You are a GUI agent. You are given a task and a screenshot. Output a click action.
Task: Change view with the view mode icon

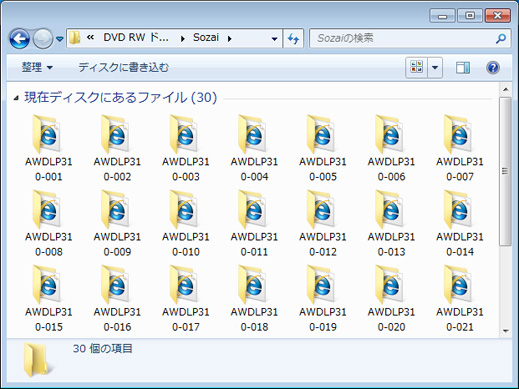417,68
